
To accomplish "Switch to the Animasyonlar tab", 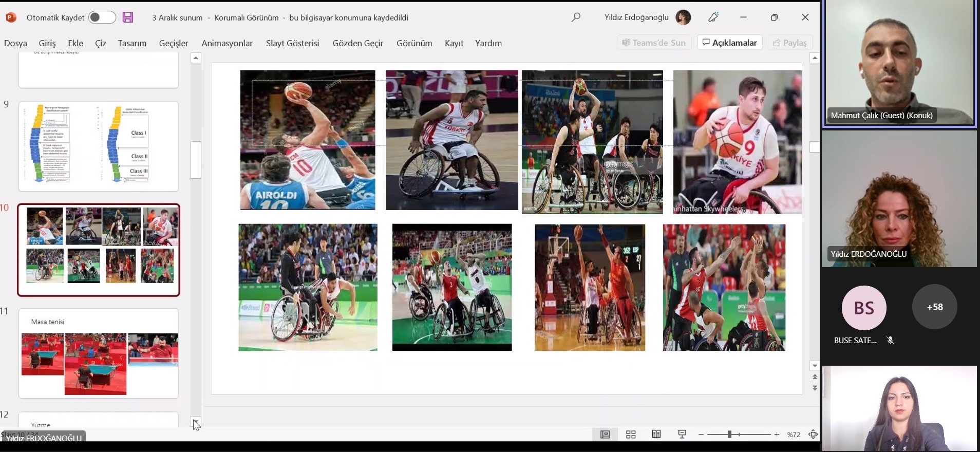I will click(x=227, y=43).
